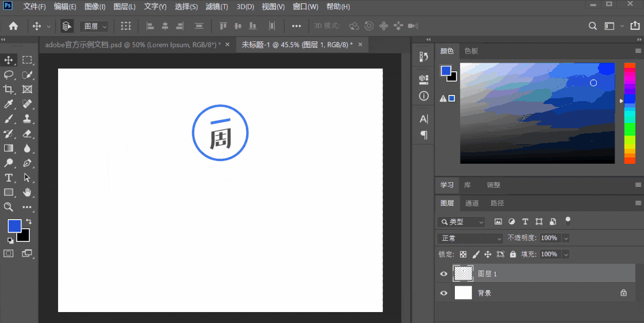Expand the opacity 不透明度 dropdown arrow
Viewport: 644px width, 323px height.
(x=566, y=238)
